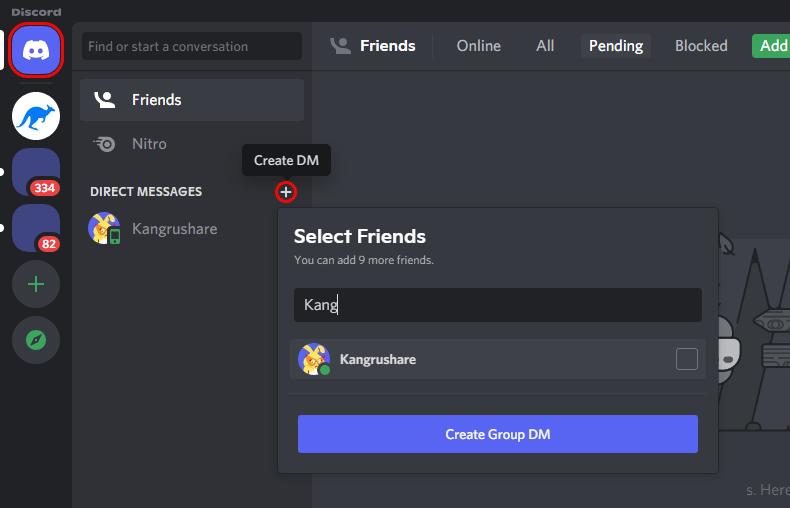The image size is (790, 508).
Task: Open the blue kangaroo server
Action: (x=36, y=116)
